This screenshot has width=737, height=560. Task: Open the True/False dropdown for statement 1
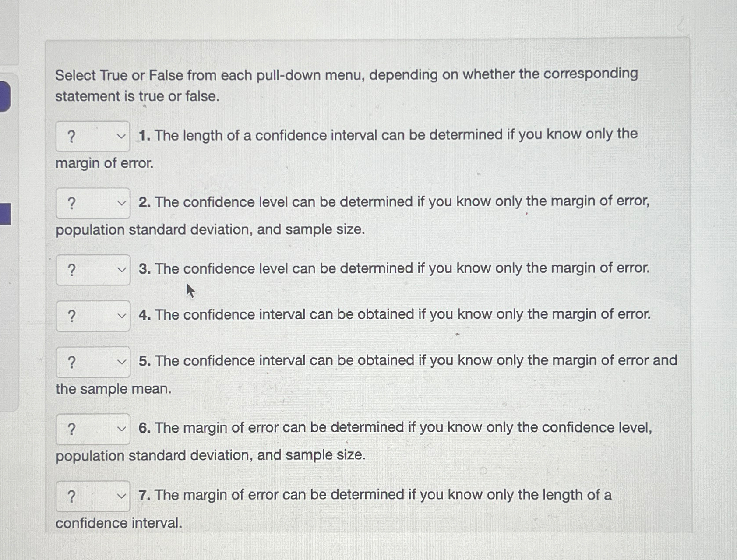92,136
